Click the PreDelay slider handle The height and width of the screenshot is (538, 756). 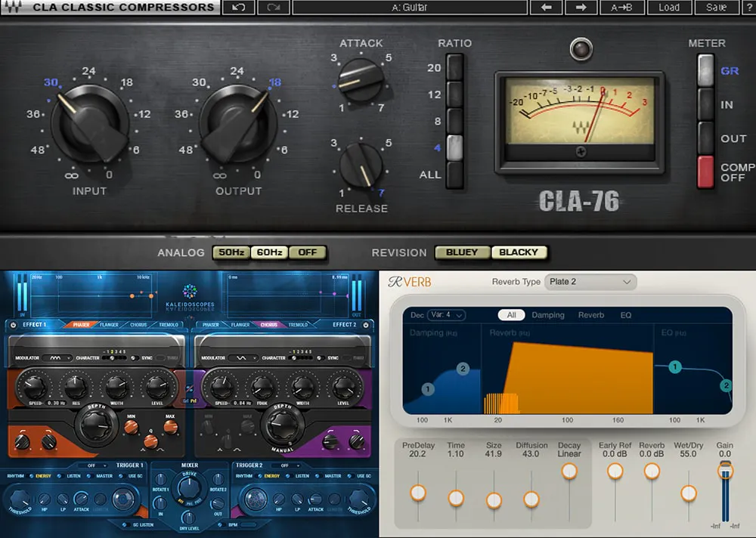pyautogui.click(x=418, y=493)
